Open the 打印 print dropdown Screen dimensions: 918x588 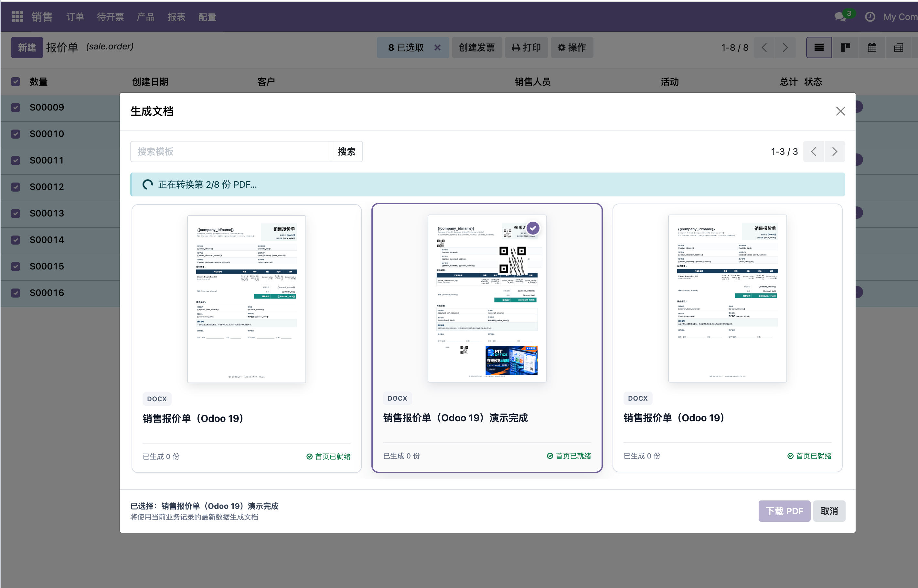point(527,47)
